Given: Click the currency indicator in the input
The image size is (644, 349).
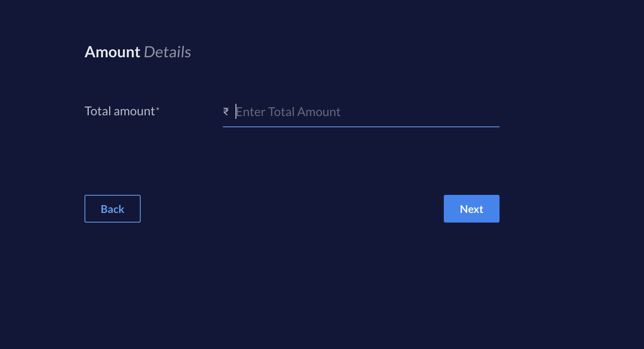Looking at the screenshot, I should click(226, 111).
